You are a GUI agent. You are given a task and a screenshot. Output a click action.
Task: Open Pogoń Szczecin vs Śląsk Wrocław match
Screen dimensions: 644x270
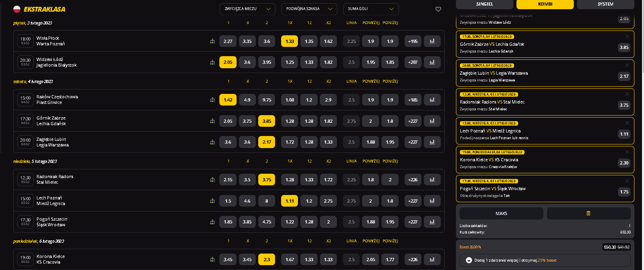[x=52, y=222]
